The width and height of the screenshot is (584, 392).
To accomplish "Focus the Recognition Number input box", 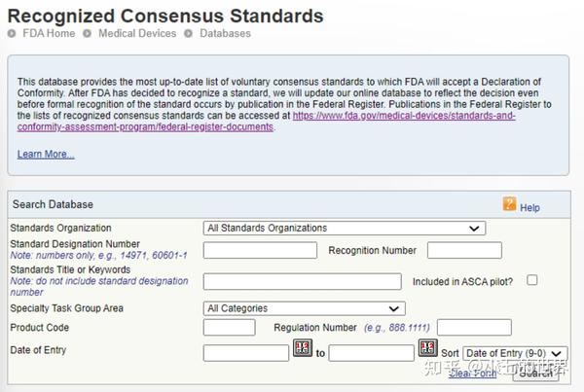I will [x=464, y=250].
